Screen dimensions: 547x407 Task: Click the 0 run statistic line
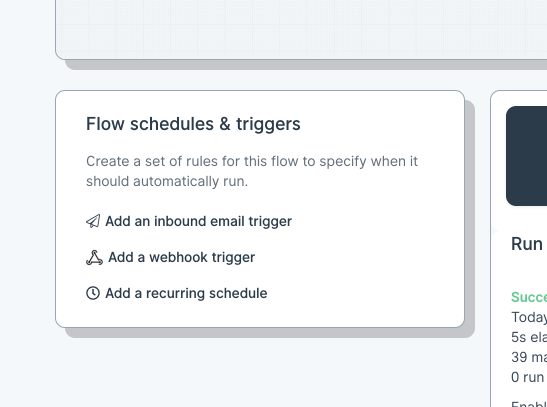click(527, 377)
